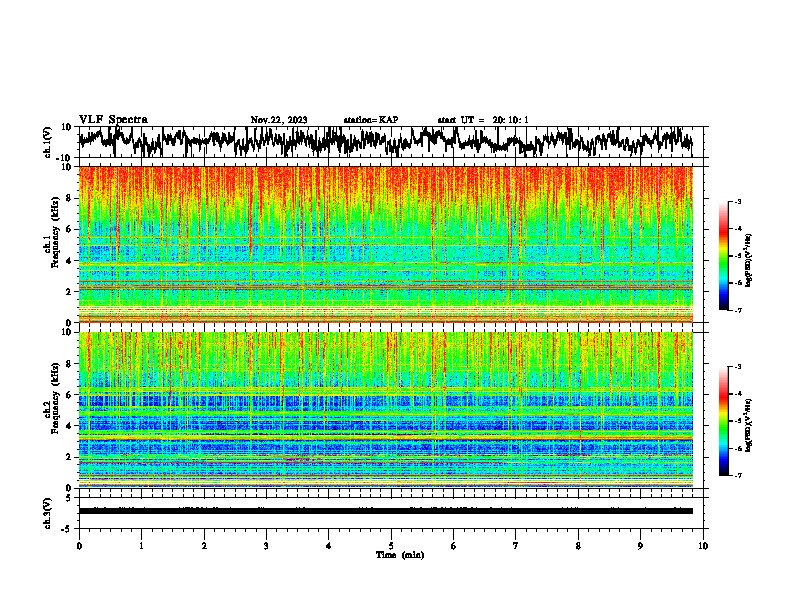
Task: Select the date text "Nov.22, 2023"
Action: click(x=279, y=120)
